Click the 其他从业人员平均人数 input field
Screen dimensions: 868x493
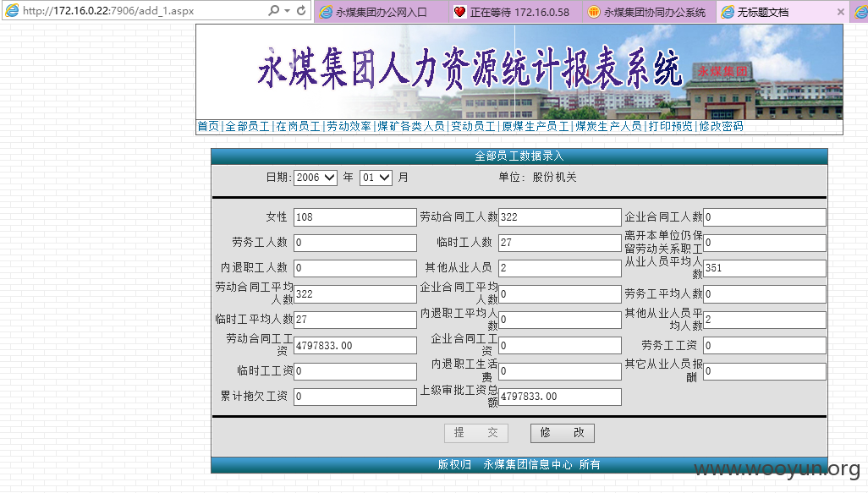pyautogui.click(x=765, y=320)
